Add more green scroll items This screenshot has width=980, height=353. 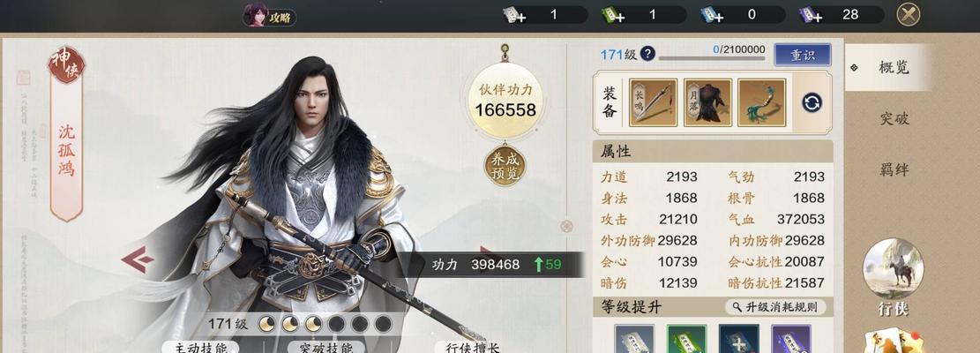(613, 15)
